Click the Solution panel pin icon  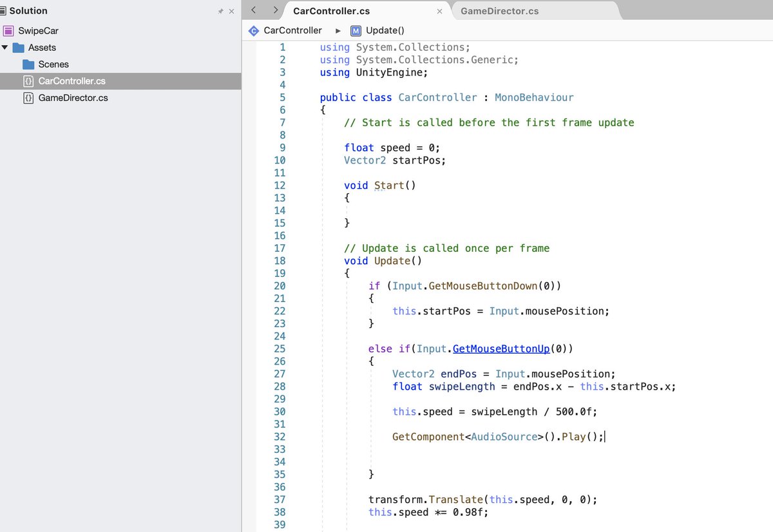pyautogui.click(x=221, y=12)
